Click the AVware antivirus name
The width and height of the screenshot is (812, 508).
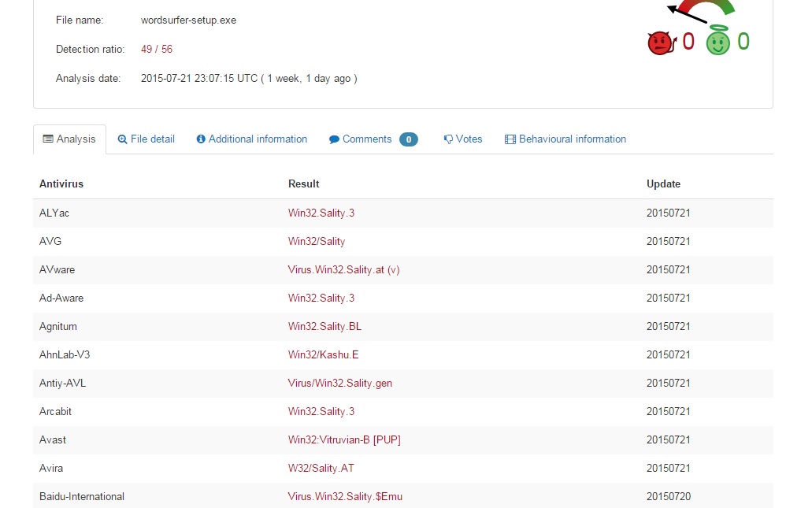pyautogui.click(x=57, y=270)
